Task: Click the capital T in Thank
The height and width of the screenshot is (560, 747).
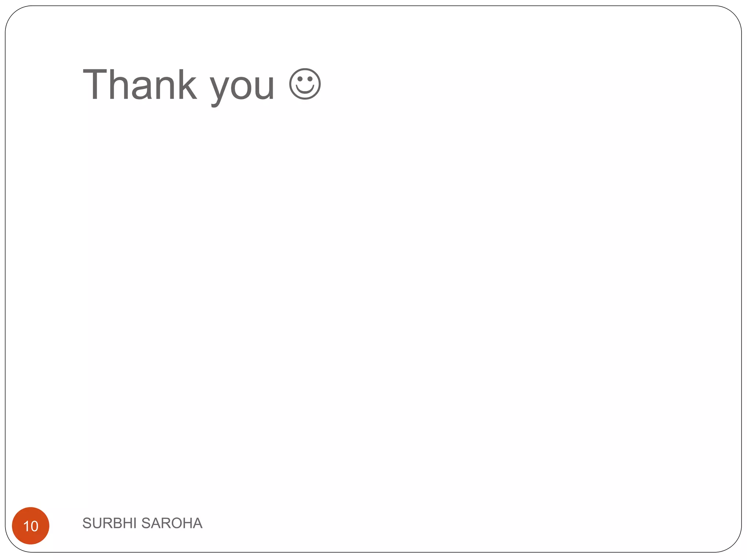Action: (x=94, y=85)
